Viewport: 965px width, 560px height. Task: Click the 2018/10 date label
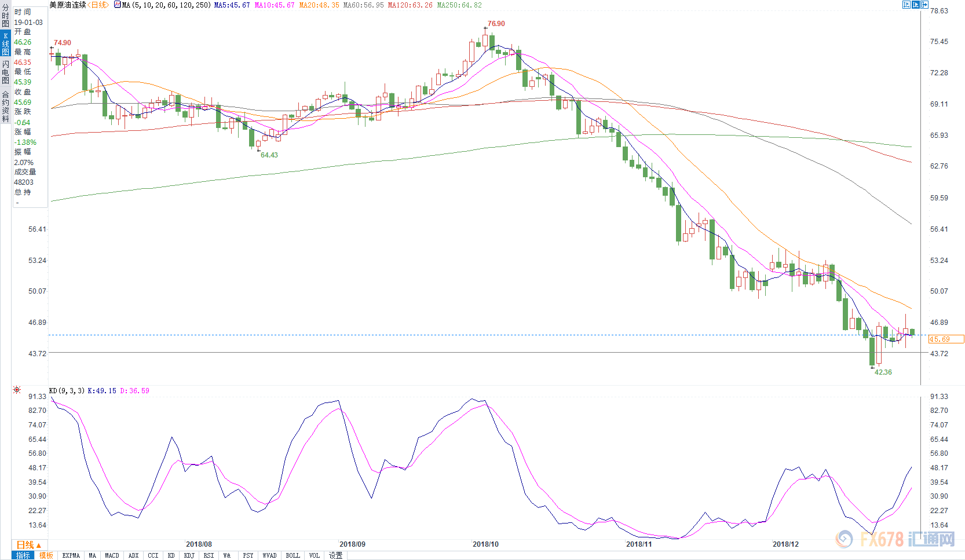point(485,544)
